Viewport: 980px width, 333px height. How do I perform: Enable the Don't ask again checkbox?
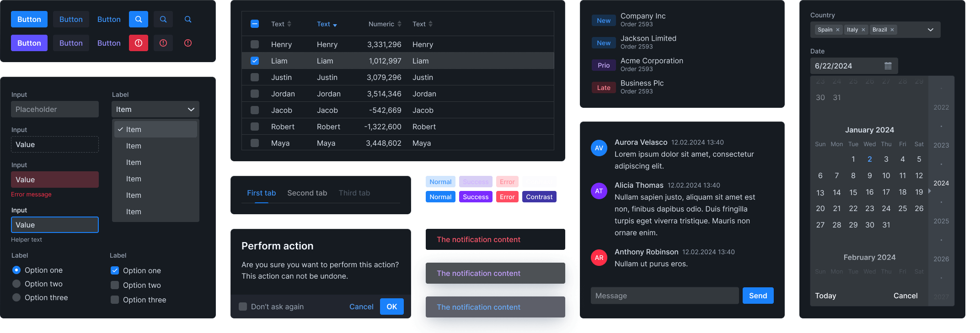243,307
